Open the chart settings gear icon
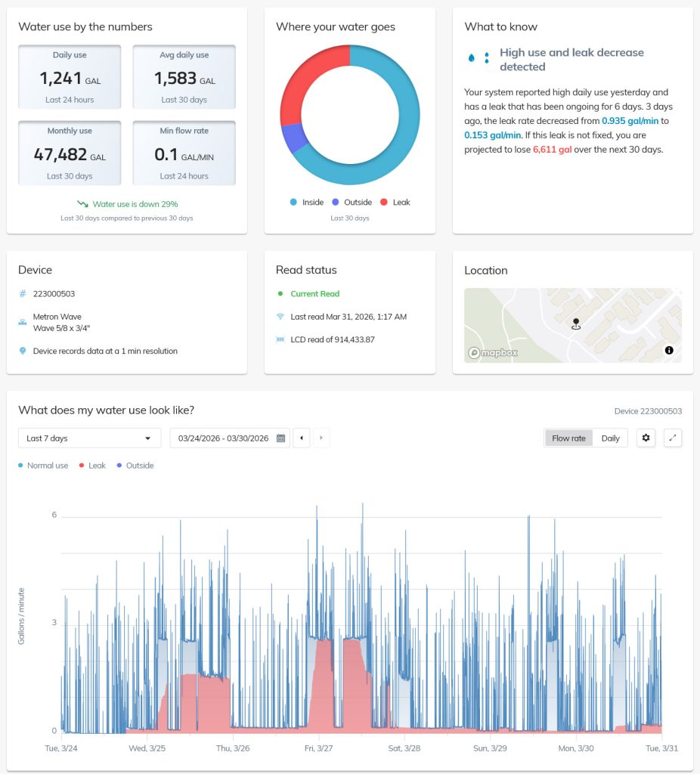 point(646,438)
